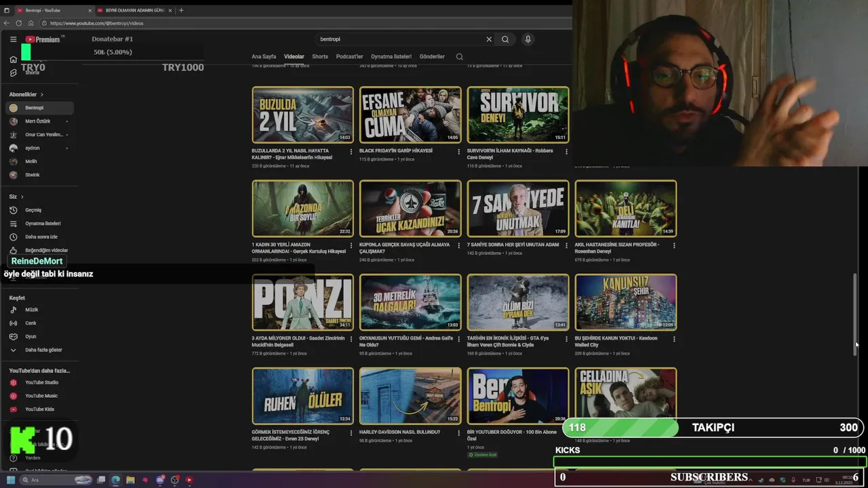The width and height of the screenshot is (868, 488).
Task: Open Bentropi subscription in sidebar
Action: pyautogui.click(x=40, y=108)
